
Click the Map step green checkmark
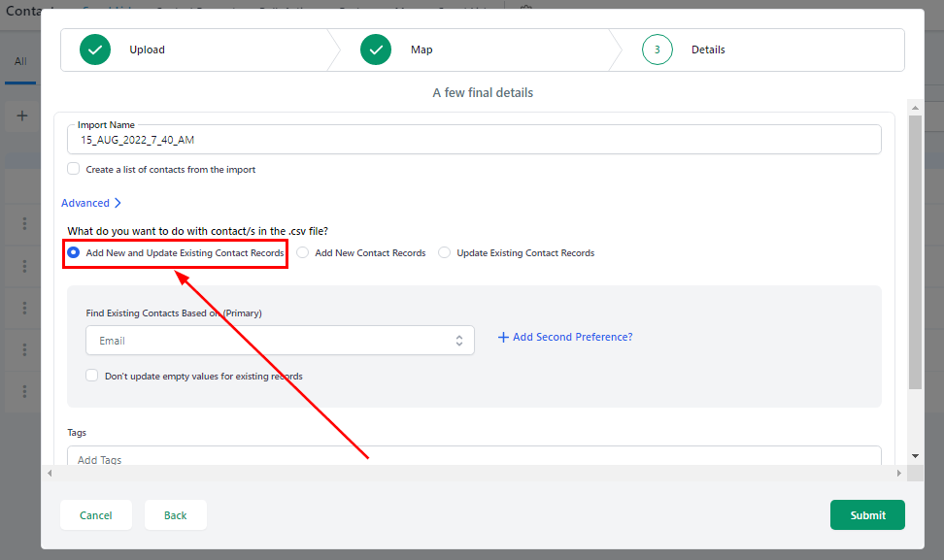tap(376, 49)
